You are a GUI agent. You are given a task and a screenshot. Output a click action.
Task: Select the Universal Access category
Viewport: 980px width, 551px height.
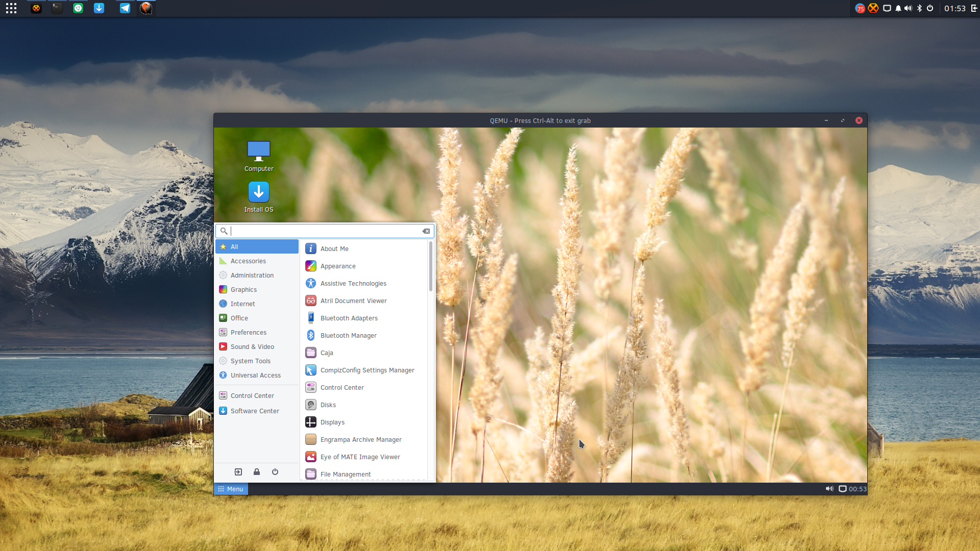257,375
